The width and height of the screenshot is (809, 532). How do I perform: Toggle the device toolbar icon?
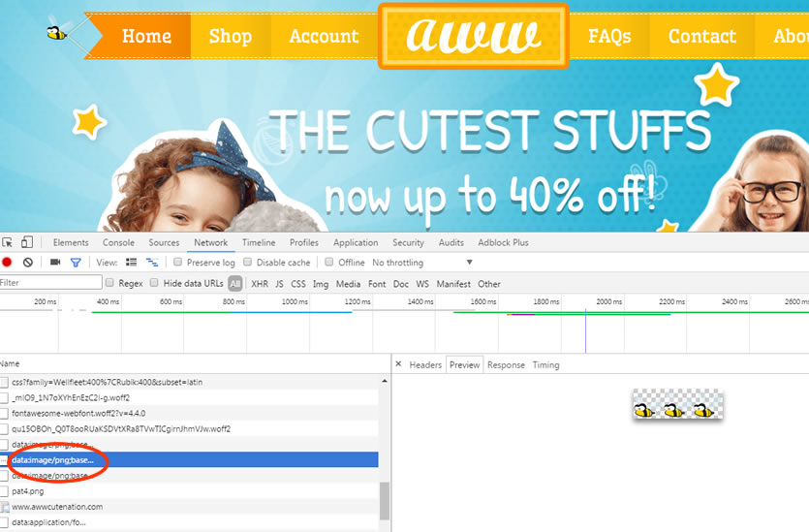[27, 242]
